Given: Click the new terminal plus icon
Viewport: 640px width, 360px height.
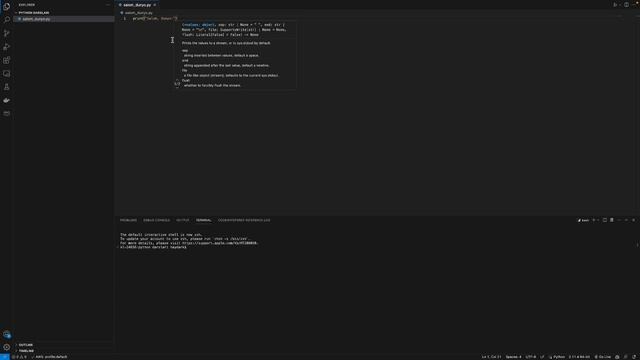Looking at the screenshot, I should click(594, 220).
